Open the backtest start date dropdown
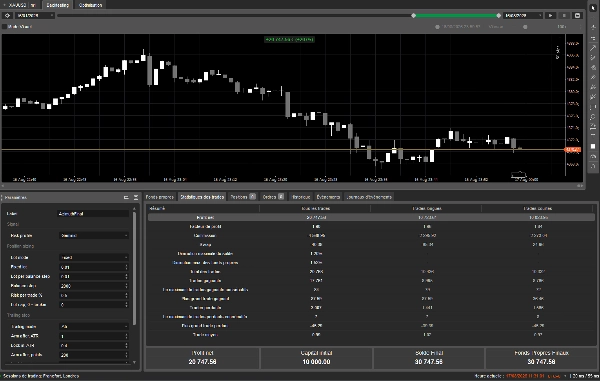 (x=35, y=15)
